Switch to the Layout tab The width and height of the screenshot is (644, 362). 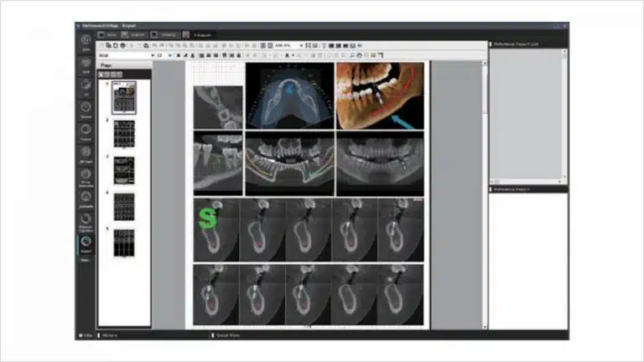pyautogui.click(x=136, y=34)
